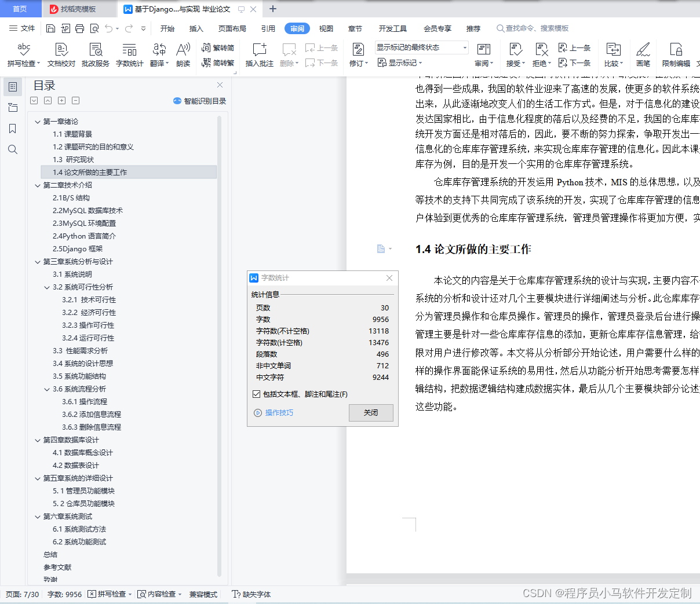Collapse the 第三章系统分析与设计 tree node
Viewport: 700px width, 604px height.
click(x=37, y=261)
